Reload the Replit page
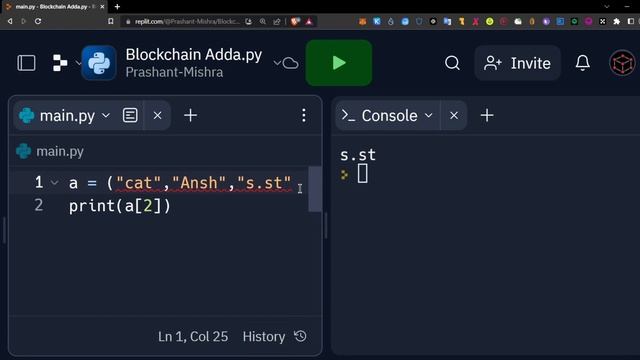The width and height of the screenshot is (640, 360). pos(38,21)
